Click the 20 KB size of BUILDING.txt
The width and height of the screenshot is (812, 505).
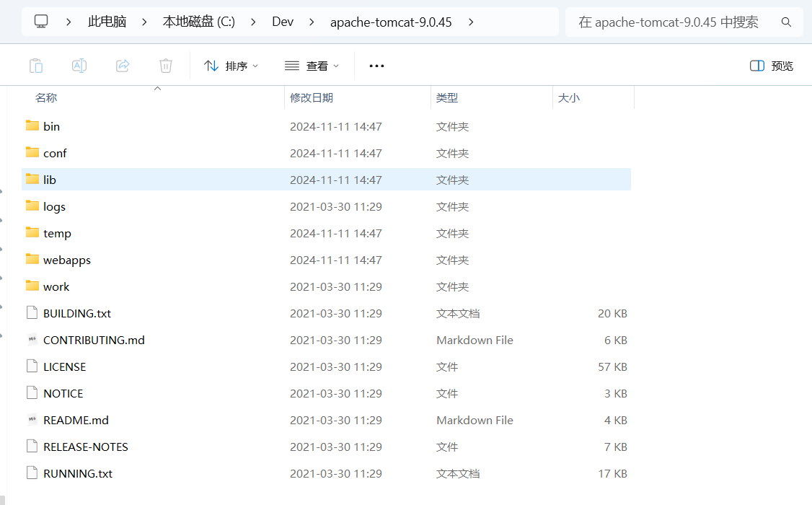(x=613, y=313)
